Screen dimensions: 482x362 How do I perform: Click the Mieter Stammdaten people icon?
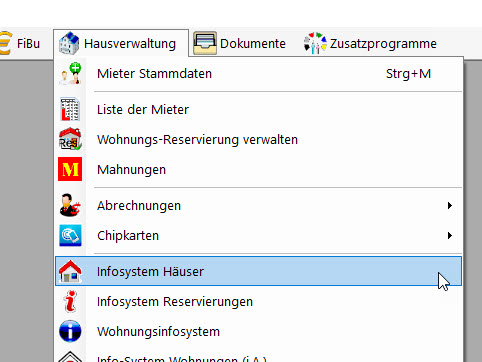(x=70, y=73)
